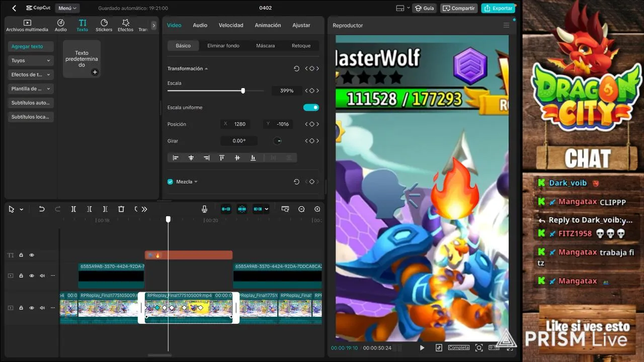The width and height of the screenshot is (644, 362).
Task: Align clip to vertical center
Action: pyautogui.click(x=237, y=158)
